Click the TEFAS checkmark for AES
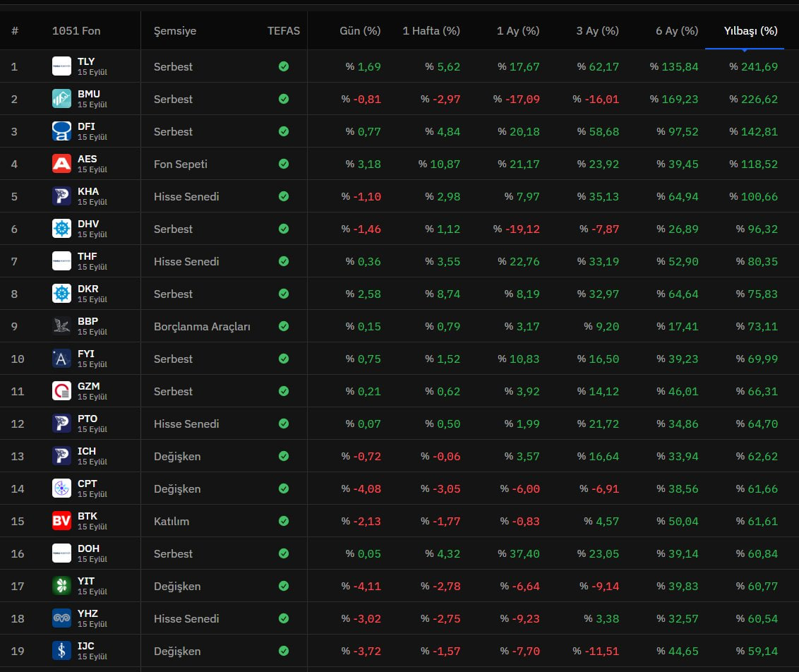The height and width of the screenshot is (672, 799). [x=284, y=164]
